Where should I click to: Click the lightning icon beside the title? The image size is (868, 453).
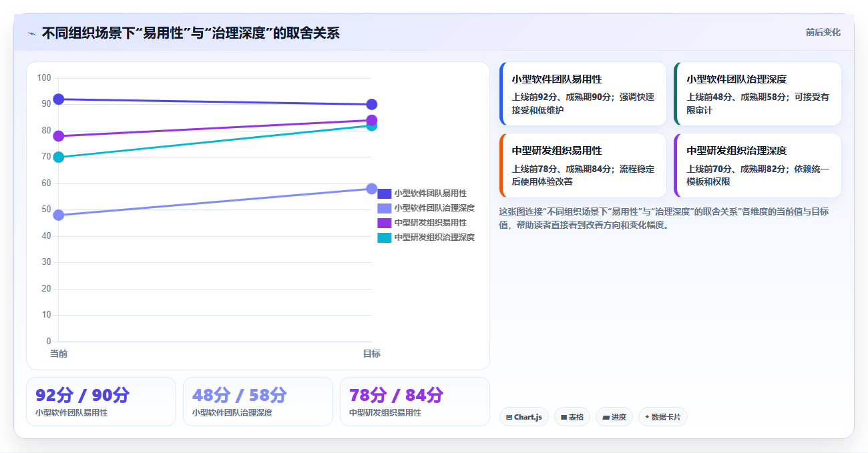(x=31, y=33)
